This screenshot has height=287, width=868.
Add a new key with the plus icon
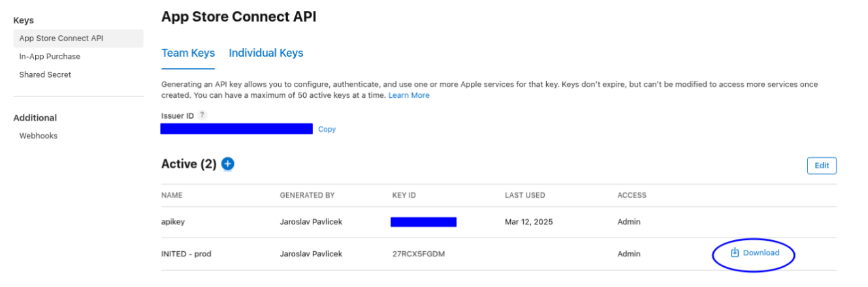coord(227,164)
